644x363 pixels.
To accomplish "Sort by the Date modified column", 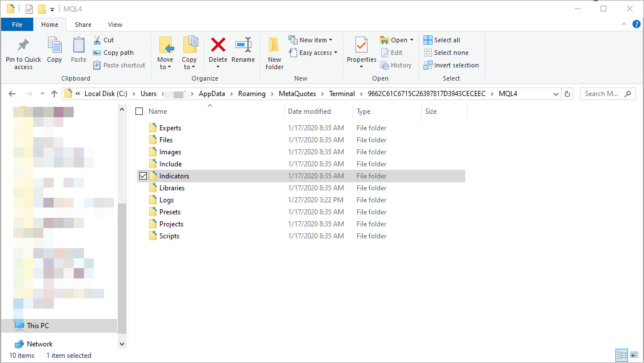I will 309,111.
